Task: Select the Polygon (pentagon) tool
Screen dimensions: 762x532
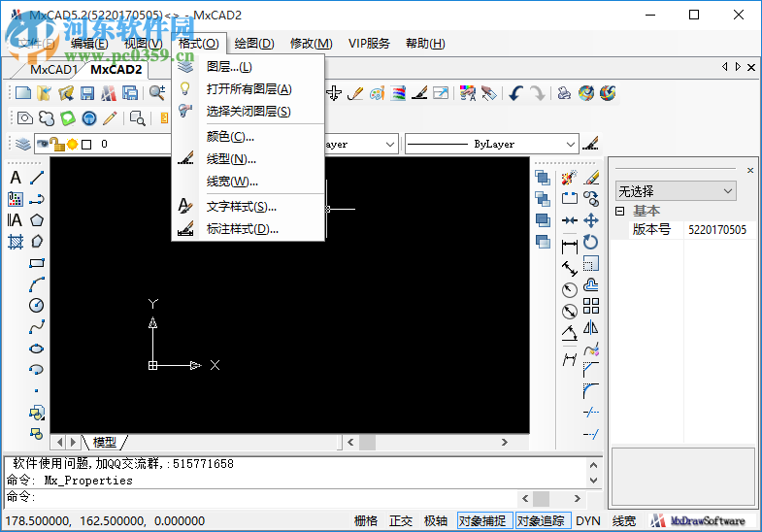Action: pyautogui.click(x=37, y=220)
